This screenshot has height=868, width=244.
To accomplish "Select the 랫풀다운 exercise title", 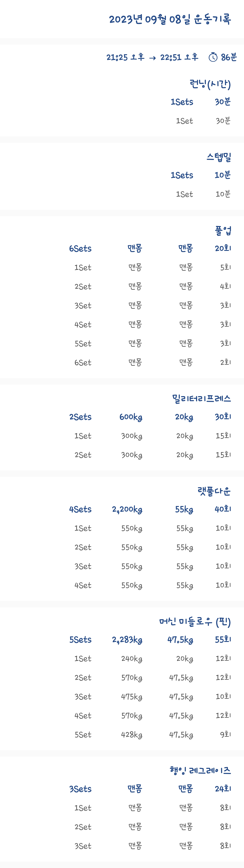I will pos(214,491).
